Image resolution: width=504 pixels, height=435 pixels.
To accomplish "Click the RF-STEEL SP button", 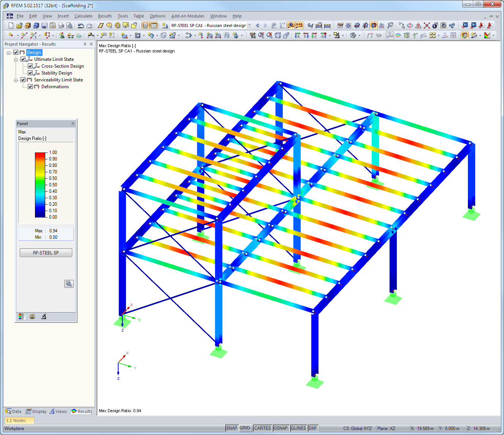I will point(46,253).
